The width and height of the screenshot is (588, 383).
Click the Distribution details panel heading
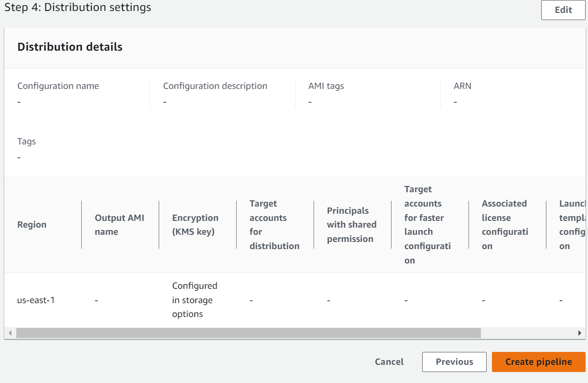[70, 47]
